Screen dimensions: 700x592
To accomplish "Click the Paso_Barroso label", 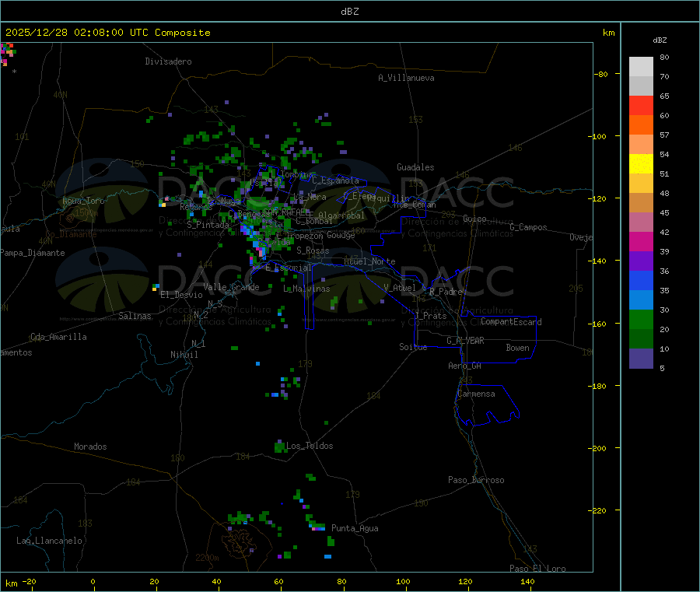I will (x=476, y=480).
